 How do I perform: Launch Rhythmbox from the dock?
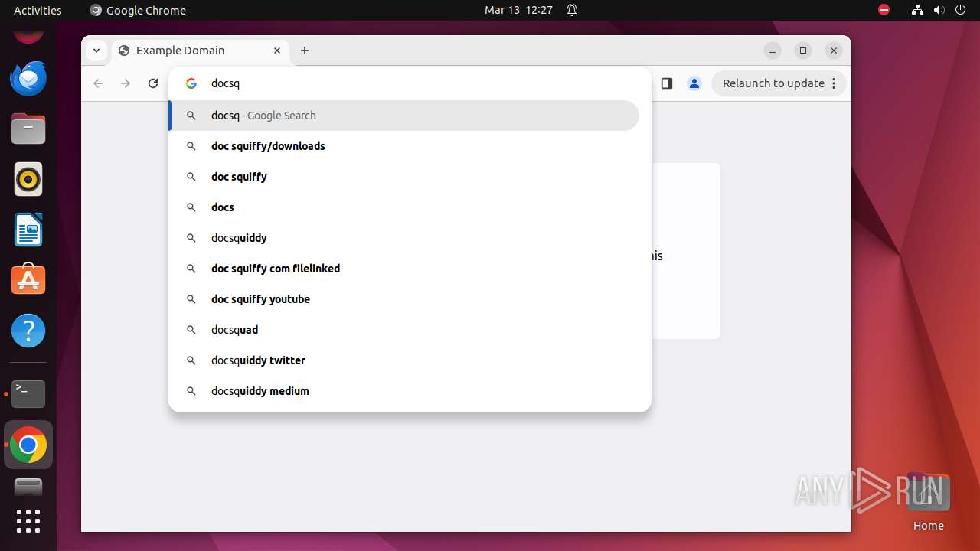(28, 179)
